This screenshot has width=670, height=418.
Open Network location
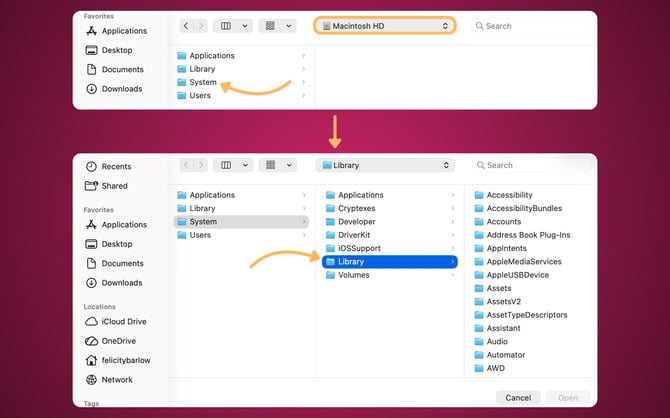pos(109,380)
